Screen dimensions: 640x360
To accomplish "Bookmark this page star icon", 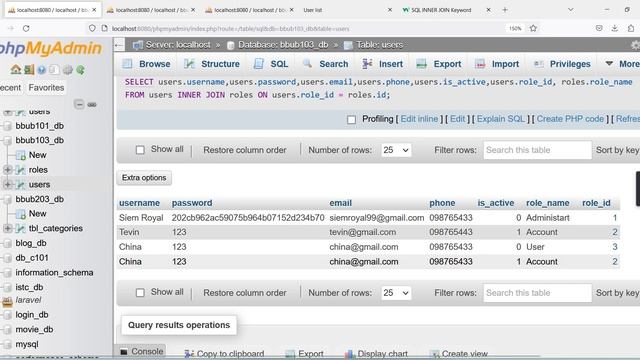I will [x=533, y=28].
